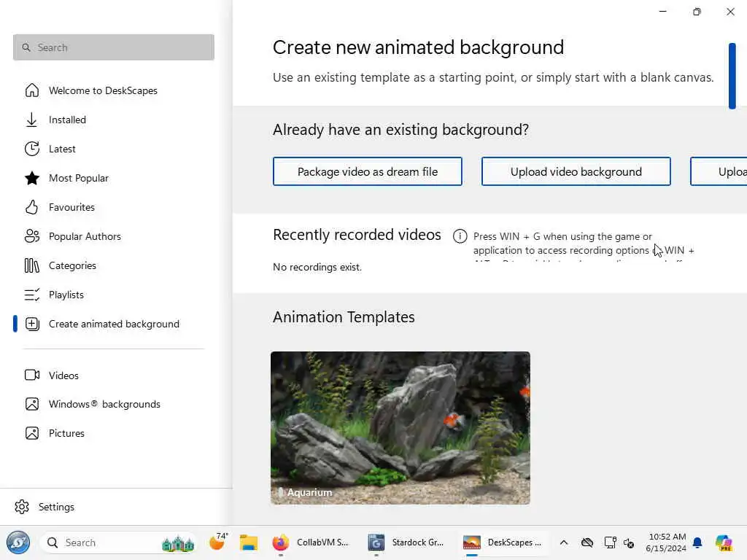Click the clock icon next to Latest
Viewport: 747px width, 560px height.
(x=32, y=149)
